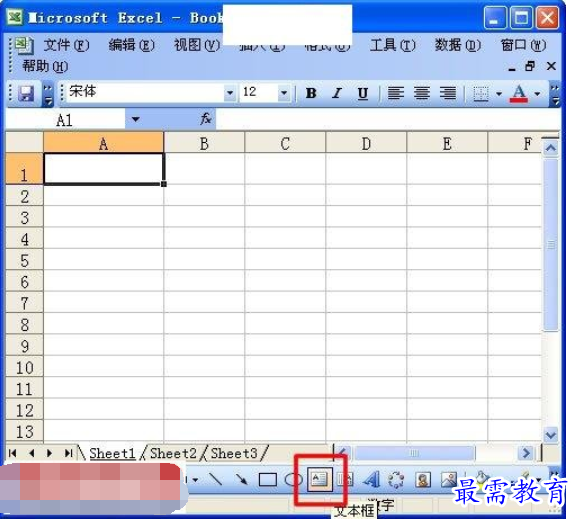Screen dimensions: 576x523
Task: Restore the workbook window inside Excel
Action: pyautogui.click(x=530, y=66)
